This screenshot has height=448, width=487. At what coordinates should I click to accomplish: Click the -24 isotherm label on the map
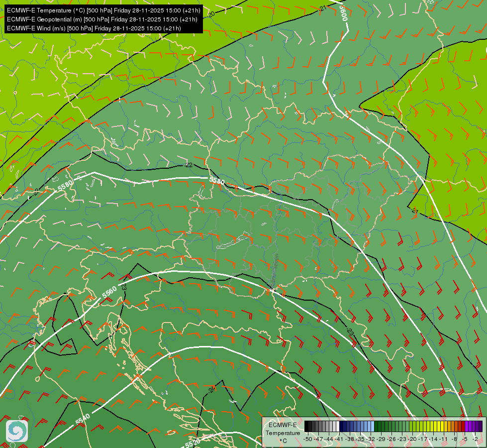[211, 389]
